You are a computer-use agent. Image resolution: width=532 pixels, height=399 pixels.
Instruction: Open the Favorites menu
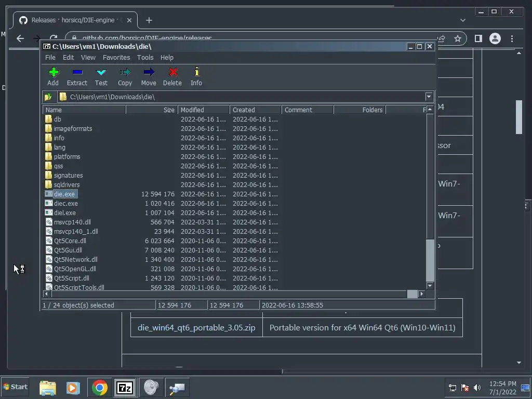pyautogui.click(x=116, y=58)
